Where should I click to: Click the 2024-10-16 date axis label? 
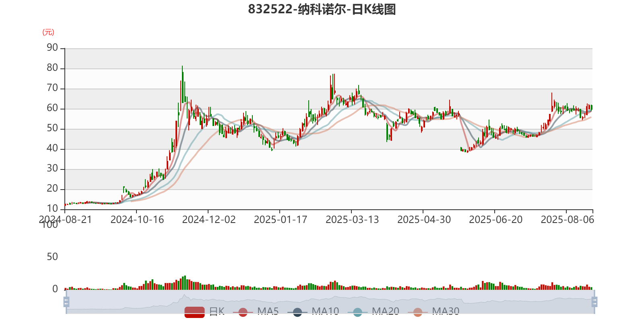[137, 220]
